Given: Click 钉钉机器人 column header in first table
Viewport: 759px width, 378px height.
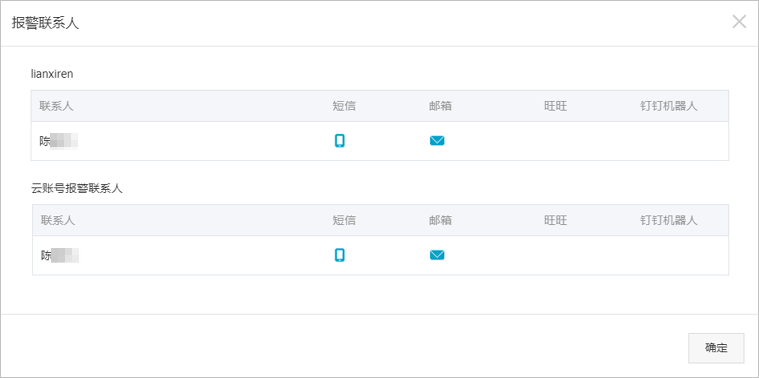Looking at the screenshot, I should coord(668,106).
